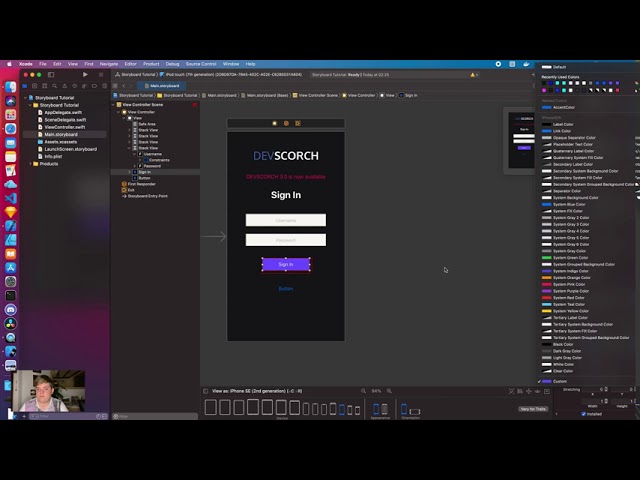640x480 pixels.
Task: Collapse the Storyboard Tutorial group folder
Action: point(30,105)
